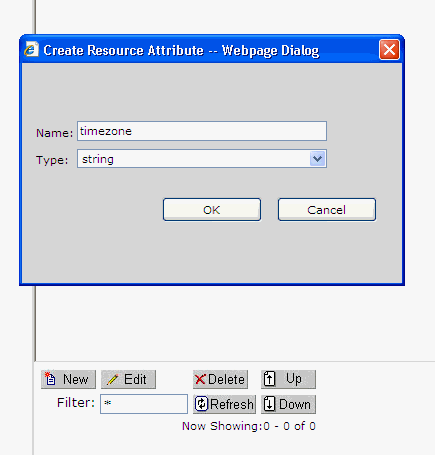Click the Name: label
This screenshot has height=455, width=435.
pos(54,133)
